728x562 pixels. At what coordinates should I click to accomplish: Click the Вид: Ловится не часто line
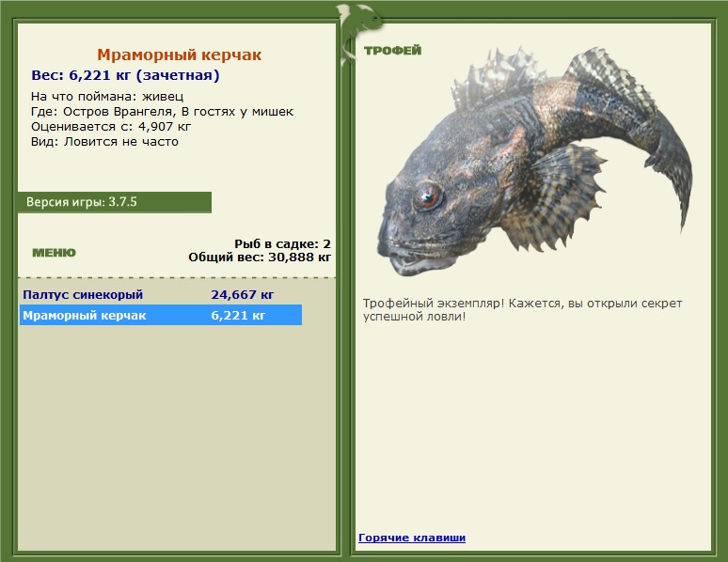point(104,142)
